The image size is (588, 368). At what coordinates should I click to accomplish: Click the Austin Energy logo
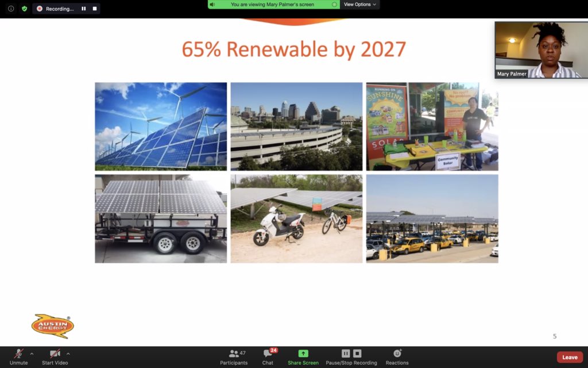pos(52,326)
